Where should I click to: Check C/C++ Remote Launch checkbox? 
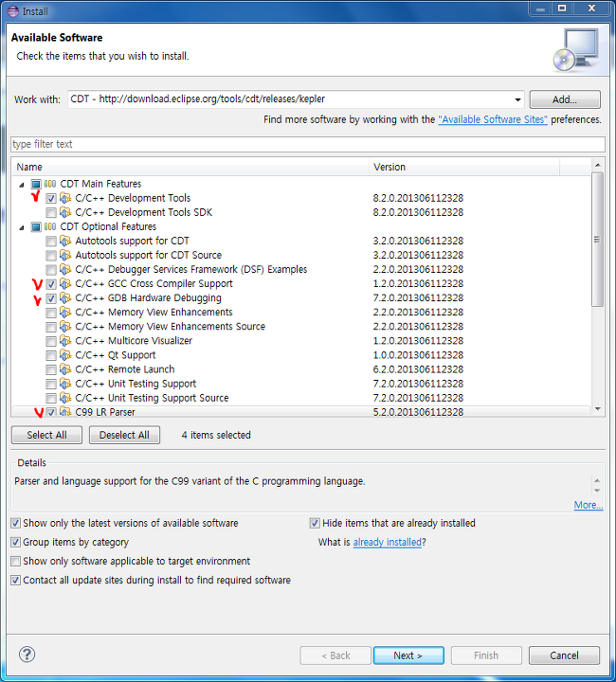(51, 370)
